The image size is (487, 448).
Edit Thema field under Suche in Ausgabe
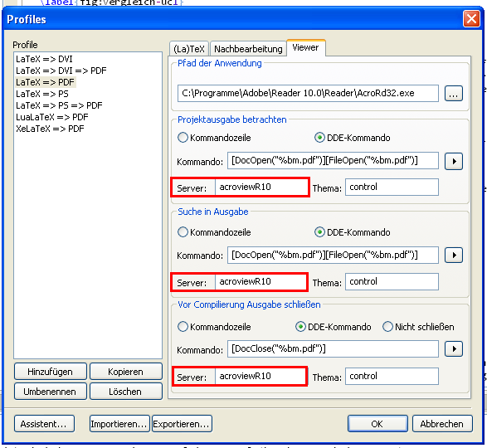tap(392, 282)
